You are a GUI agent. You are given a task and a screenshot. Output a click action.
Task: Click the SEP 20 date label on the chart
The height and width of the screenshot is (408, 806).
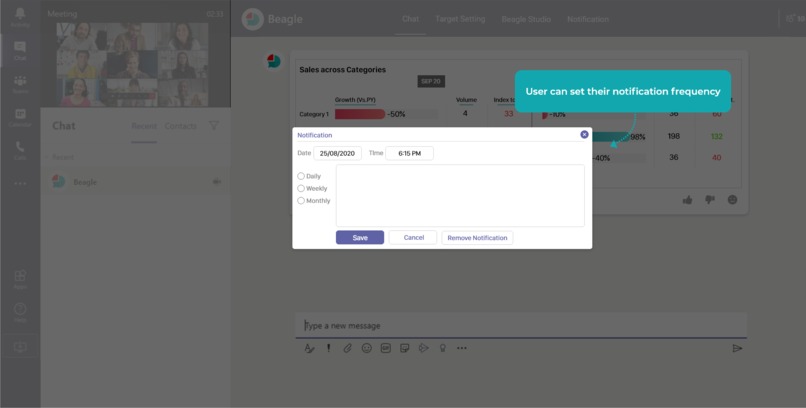coord(431,81)
